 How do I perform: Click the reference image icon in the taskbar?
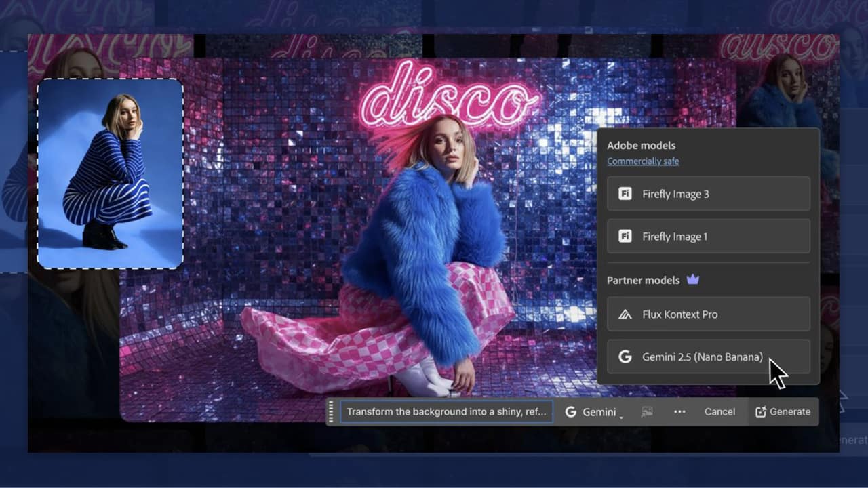[x=647, y=411]
